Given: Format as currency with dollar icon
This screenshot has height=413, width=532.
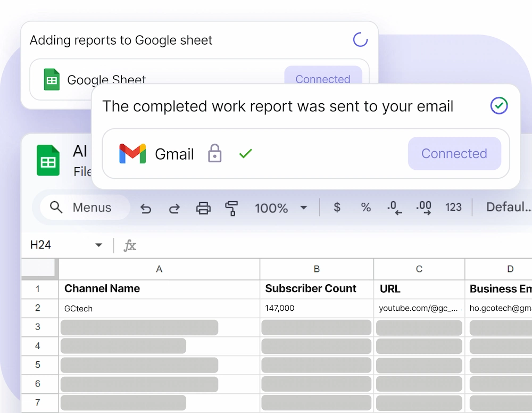Looking at the screenshot, I should pos(337,207).
